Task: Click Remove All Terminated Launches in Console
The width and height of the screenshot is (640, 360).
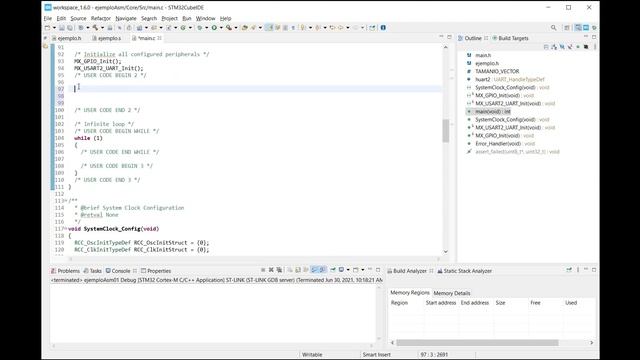Action: [x=279, y=270]
